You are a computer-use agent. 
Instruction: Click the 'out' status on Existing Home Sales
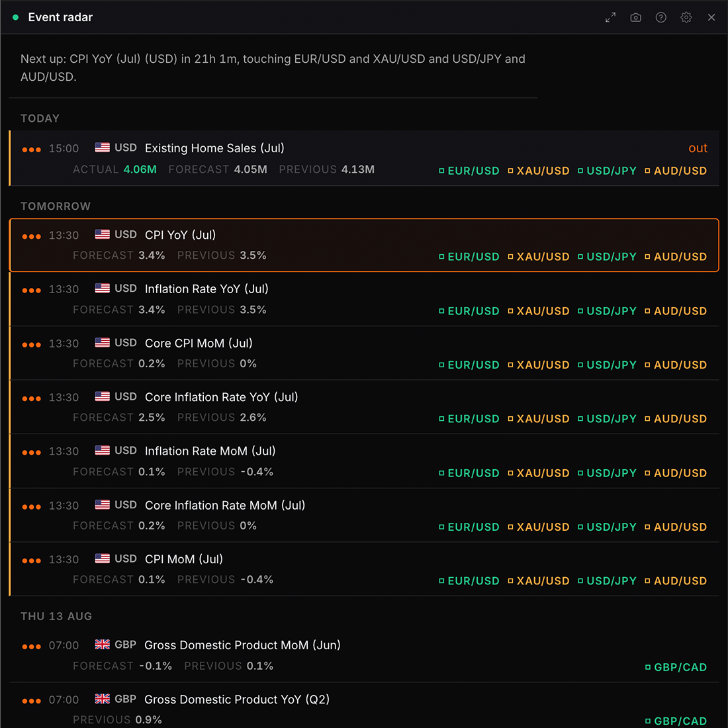click(x=698, y=148)
